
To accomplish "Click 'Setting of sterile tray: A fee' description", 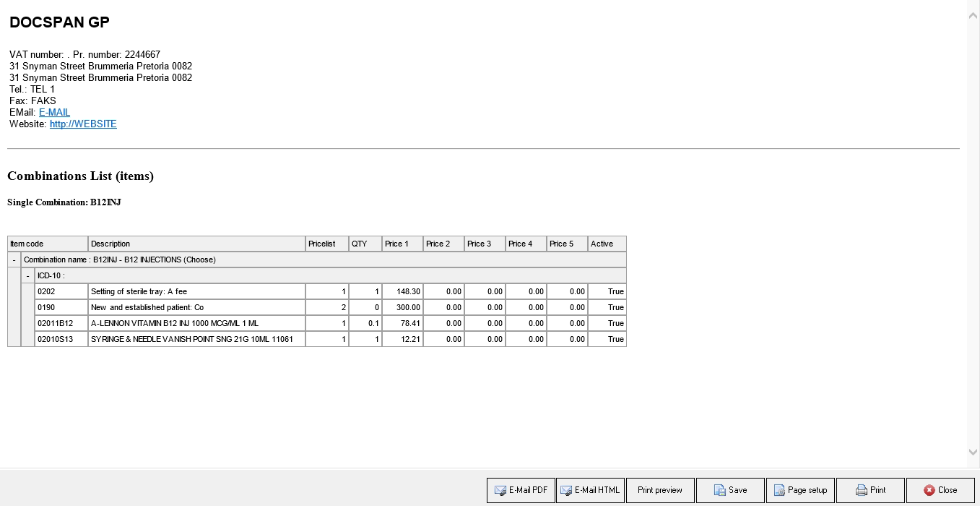I will [x=196, y=291].
